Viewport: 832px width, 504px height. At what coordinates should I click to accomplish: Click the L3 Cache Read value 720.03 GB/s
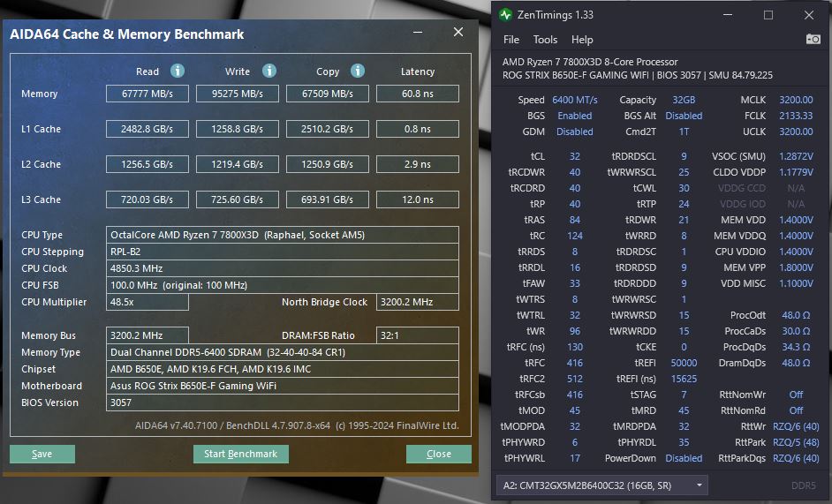point(147,199)
